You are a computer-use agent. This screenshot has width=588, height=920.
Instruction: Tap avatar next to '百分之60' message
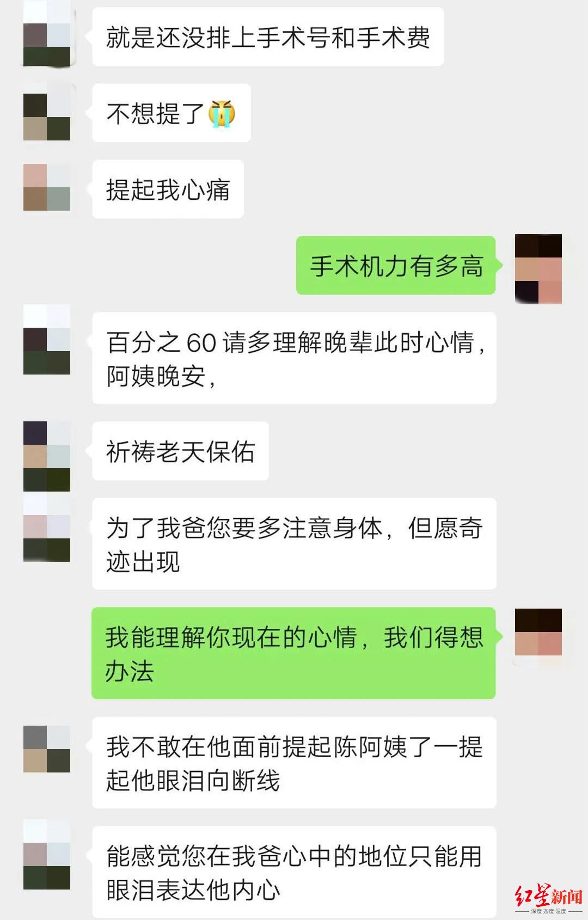(x=47, y=340)
